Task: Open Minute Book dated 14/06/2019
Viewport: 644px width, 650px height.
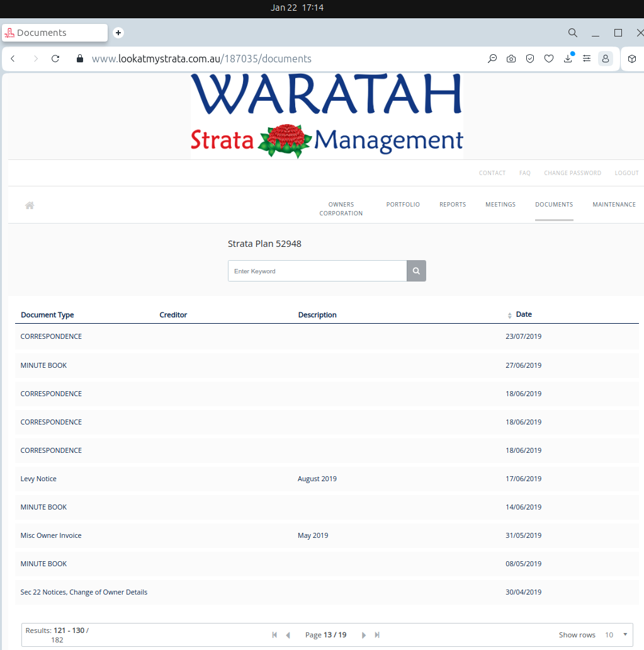Action: point(327,507)
